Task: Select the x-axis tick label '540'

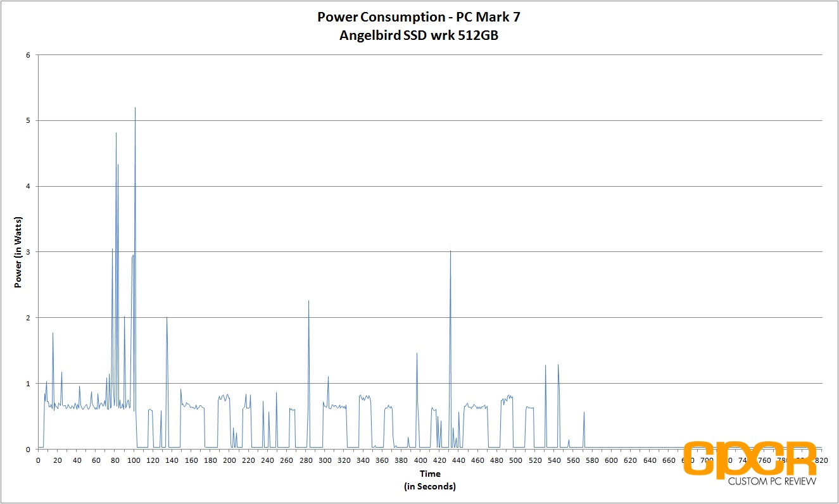Action: point(555,460)
